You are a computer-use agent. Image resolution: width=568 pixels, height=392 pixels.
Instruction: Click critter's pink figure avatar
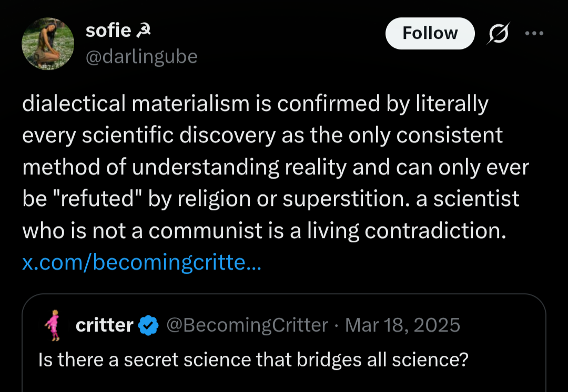pos(53,326)
